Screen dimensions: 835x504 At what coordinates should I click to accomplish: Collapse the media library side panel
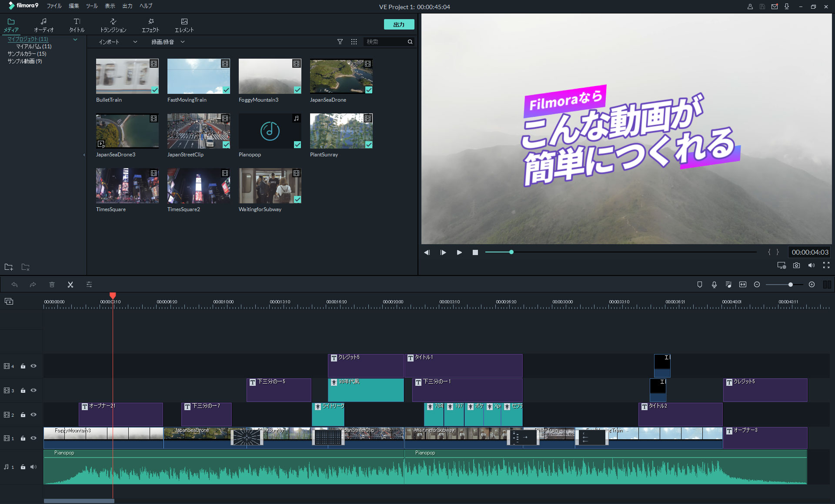point(84,155)
